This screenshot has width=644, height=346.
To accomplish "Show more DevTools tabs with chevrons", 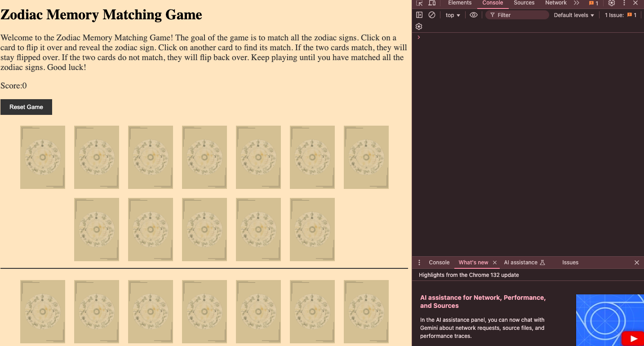I will click(577, 3).
